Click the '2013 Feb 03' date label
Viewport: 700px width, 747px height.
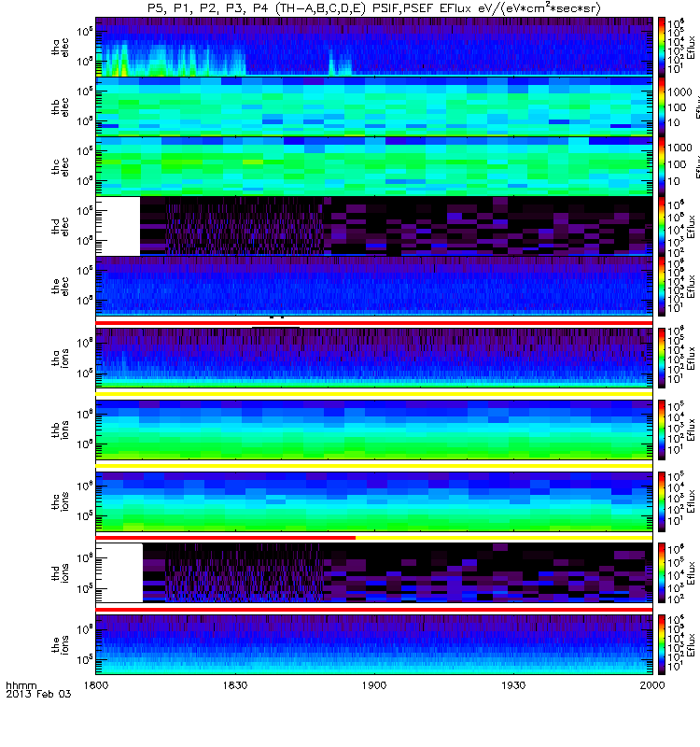pyautogui.click(x=38, y=694)
